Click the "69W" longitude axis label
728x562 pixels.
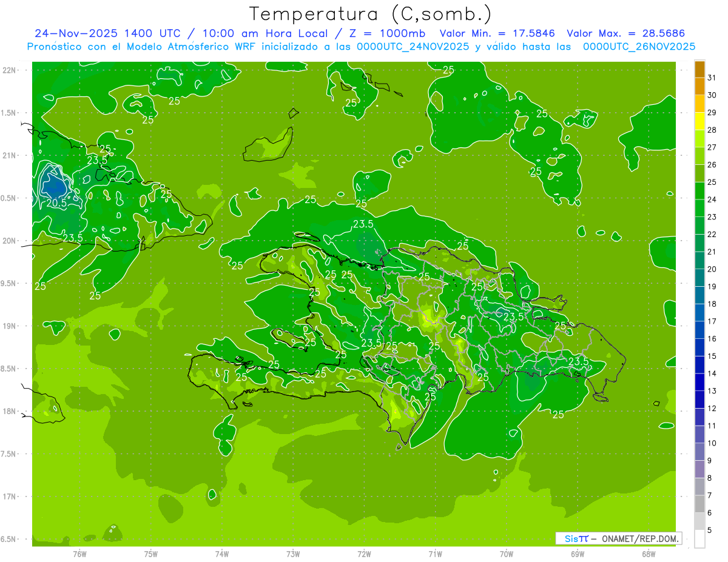tap(578, 554)
